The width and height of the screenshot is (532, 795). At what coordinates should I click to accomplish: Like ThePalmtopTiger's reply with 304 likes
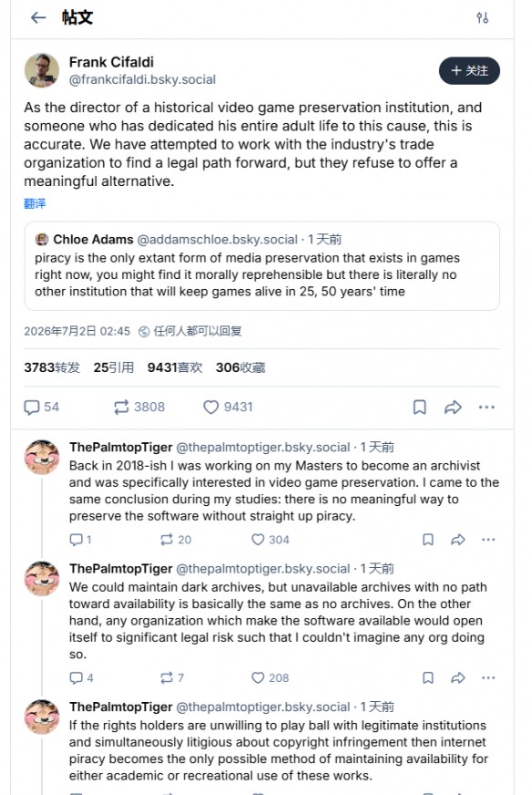[x=270, y=540]
